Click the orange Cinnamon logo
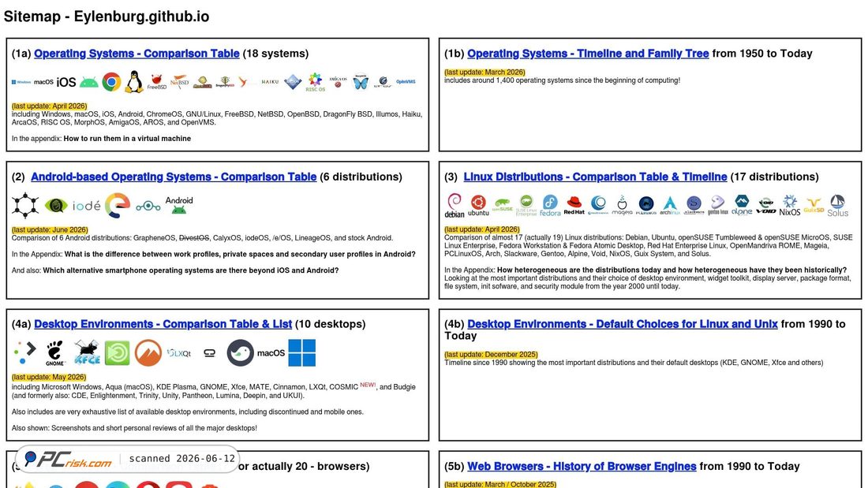The height and width of the screenshot is (488, 868). (148, 352)
